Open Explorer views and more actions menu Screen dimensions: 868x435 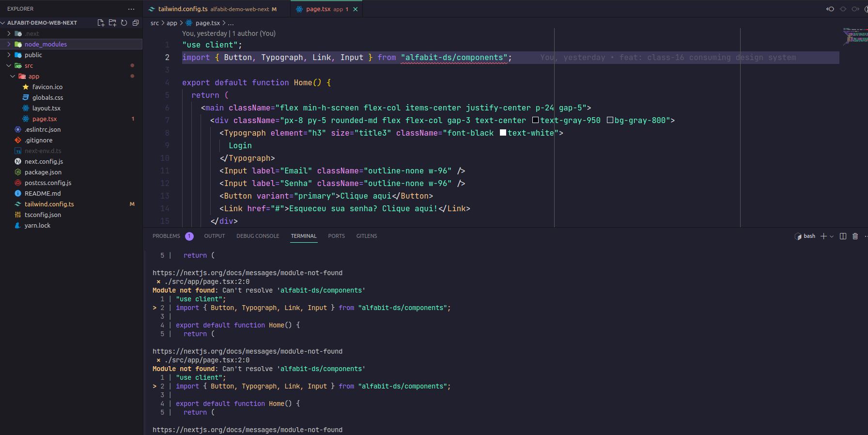131,9
